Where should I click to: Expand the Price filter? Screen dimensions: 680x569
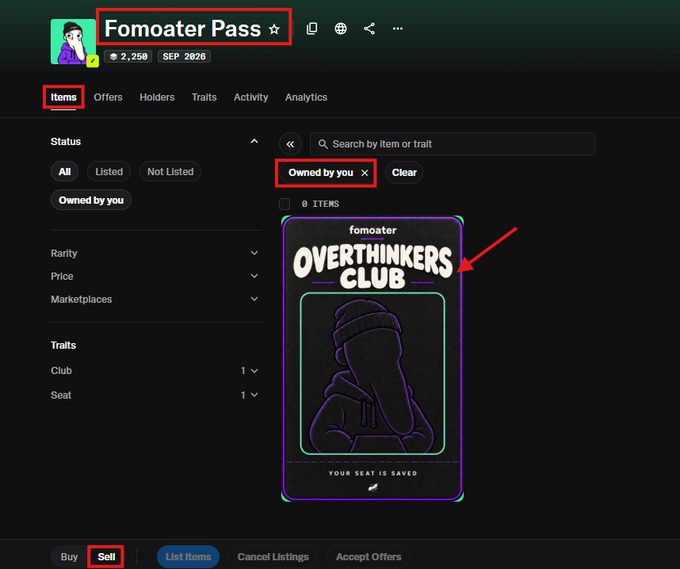tap(155, 276)
